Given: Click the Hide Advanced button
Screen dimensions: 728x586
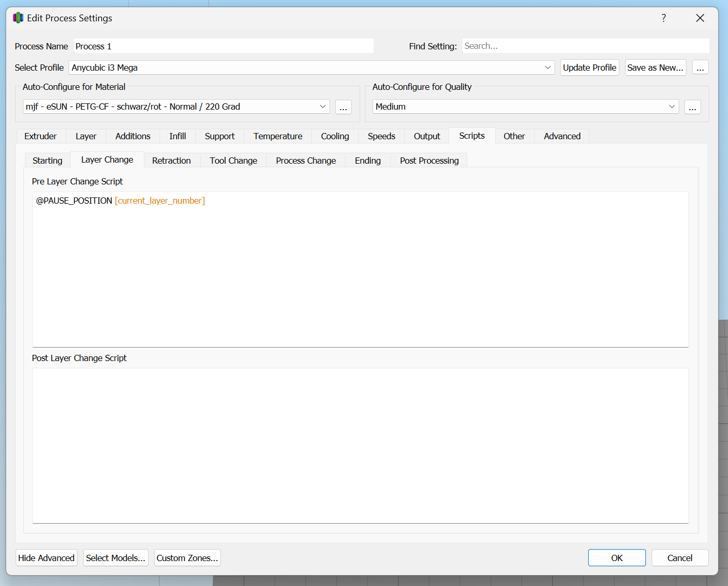Looking at the screenshot, I should [x=46, y=558].
